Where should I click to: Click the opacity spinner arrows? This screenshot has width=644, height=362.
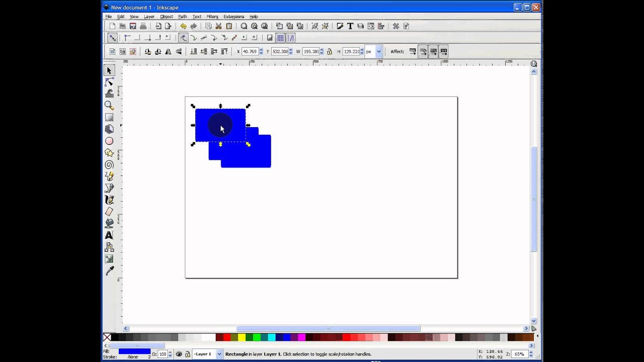coord(170,354)
